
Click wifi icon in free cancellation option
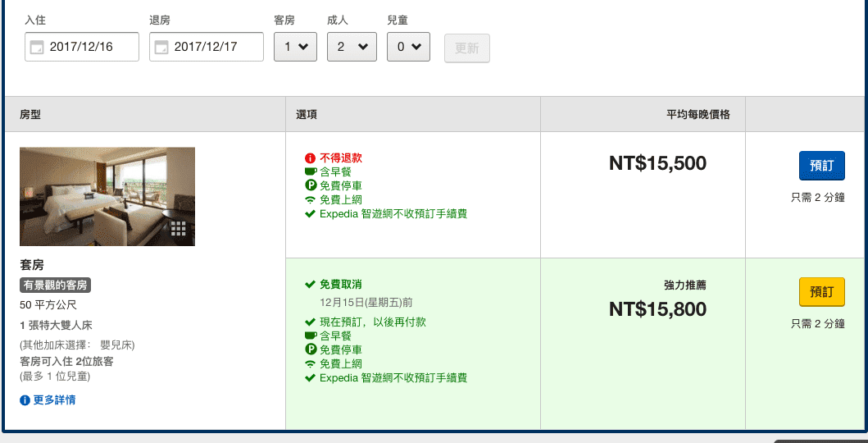[310, 363]
